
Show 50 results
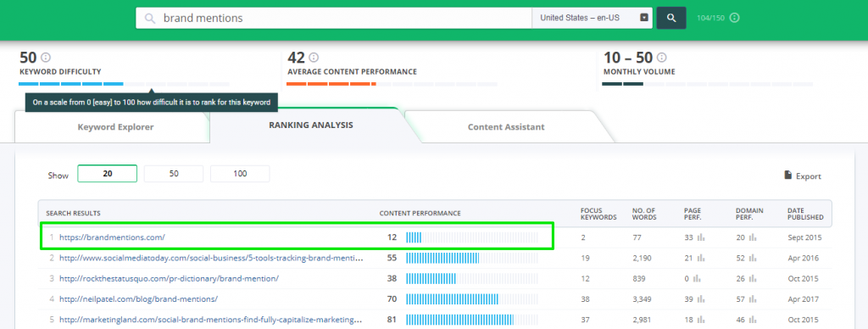coord(174,174)
